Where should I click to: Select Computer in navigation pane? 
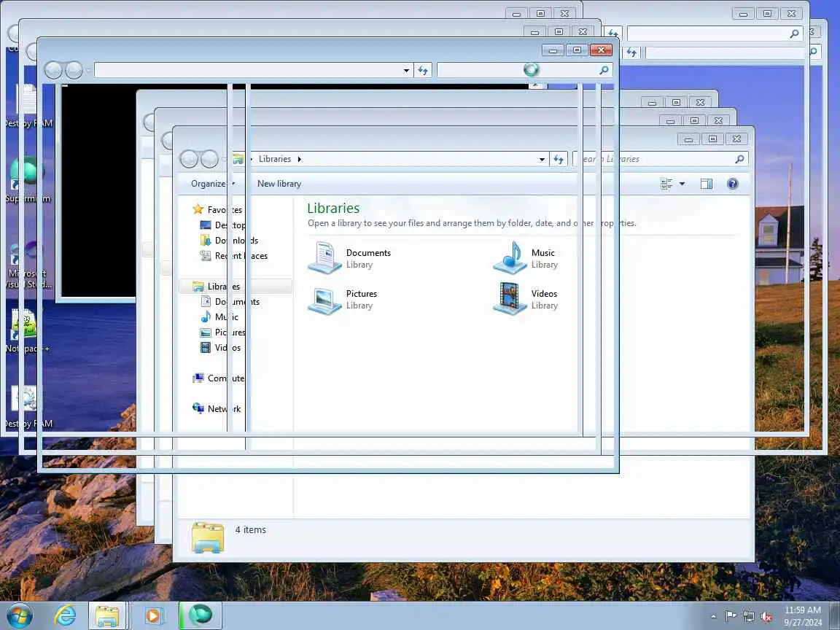click(219, 378)
